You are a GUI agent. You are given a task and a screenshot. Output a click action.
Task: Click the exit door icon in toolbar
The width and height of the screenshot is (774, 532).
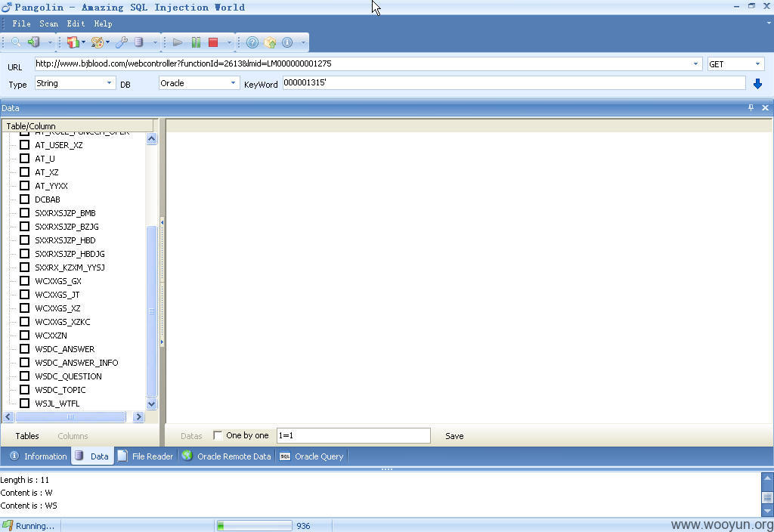click(33, 42)
